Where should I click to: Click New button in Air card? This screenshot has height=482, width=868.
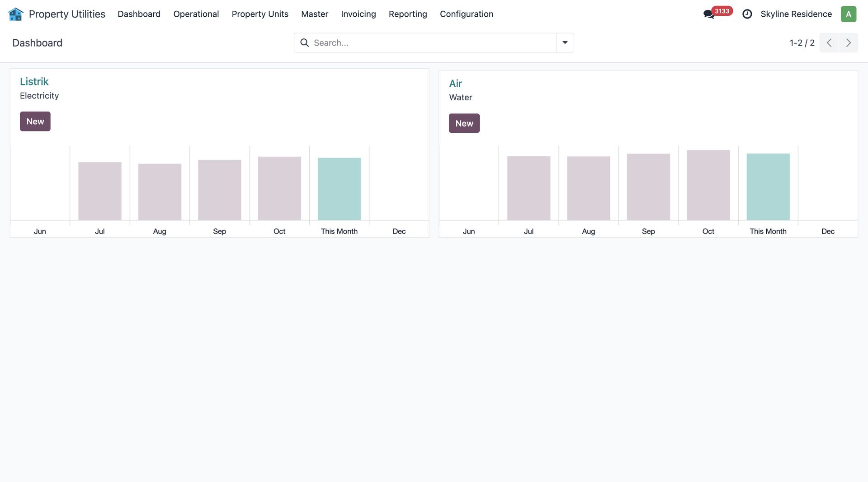click(x=464, y=123)
